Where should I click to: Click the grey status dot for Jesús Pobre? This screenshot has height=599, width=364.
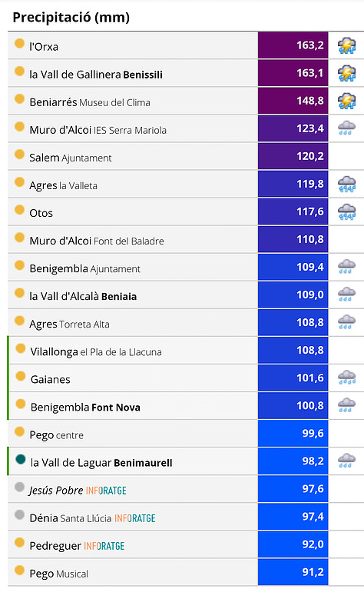[19, 487]
